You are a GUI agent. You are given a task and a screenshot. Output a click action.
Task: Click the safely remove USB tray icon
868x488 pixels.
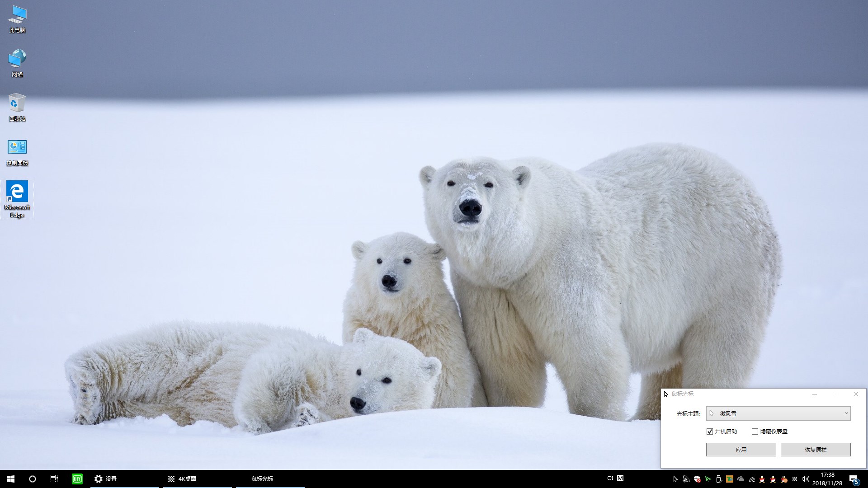[x=719, y=479]
